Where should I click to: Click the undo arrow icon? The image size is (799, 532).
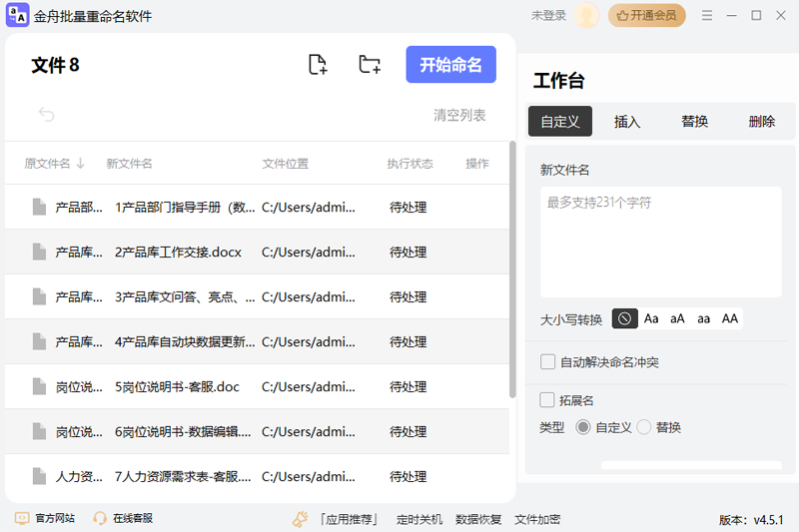point(46,115)
